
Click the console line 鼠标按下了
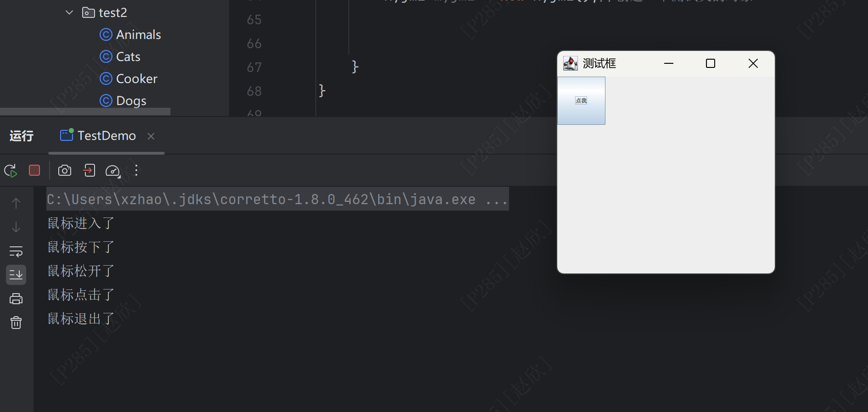click(x=81, y=247)
